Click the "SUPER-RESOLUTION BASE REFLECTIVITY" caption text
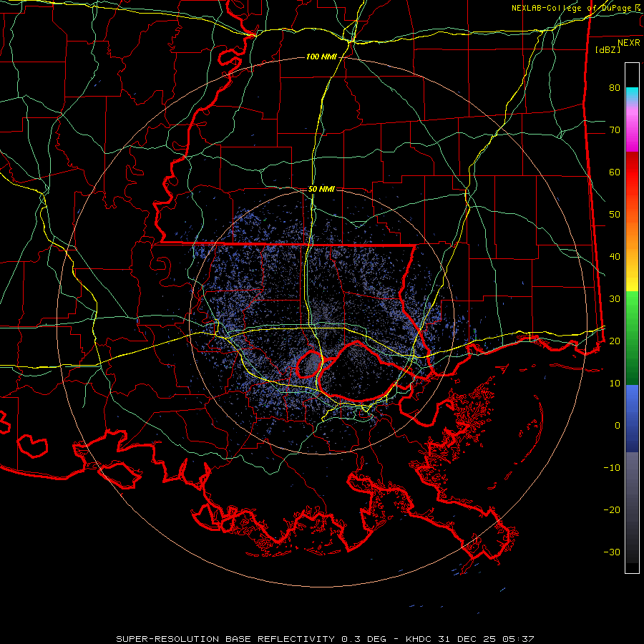 point(225,639)
